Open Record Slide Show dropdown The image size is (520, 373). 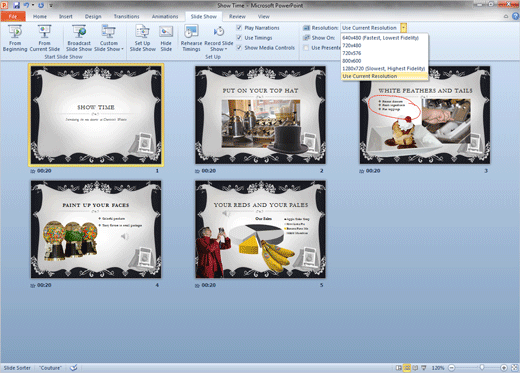click(219, 38)
